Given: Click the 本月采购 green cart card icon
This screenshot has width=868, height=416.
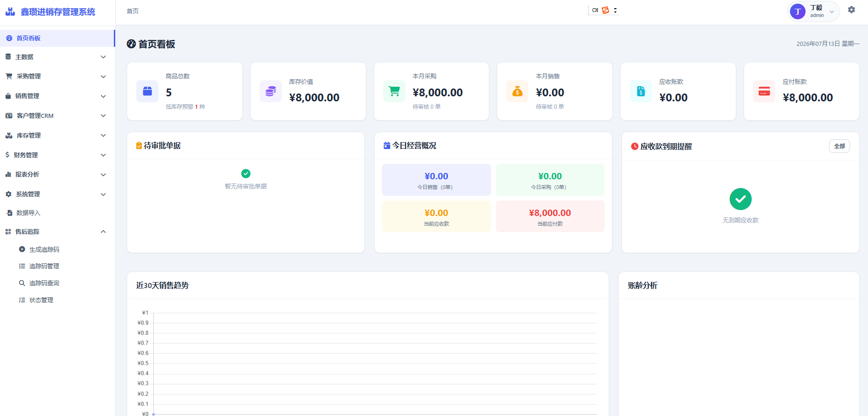Looking at the screenshot, I should (394, 91).
